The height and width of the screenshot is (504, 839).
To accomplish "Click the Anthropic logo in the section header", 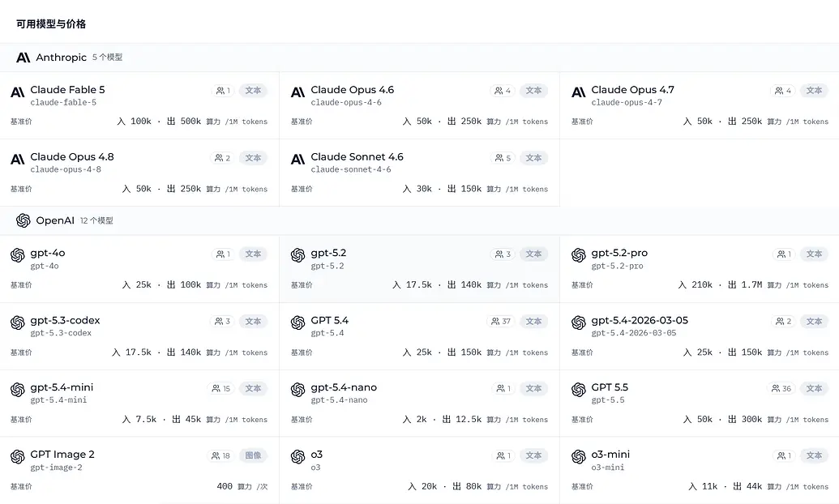I will coord(23,58).
